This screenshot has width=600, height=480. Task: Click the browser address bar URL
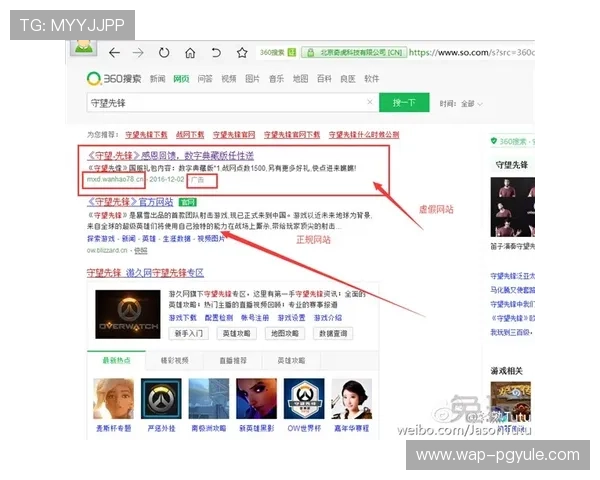(x=471, y=52)
